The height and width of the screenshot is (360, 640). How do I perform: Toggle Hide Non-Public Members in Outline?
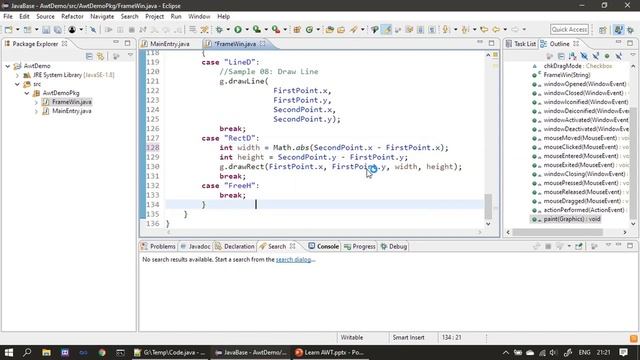[607, 56]
